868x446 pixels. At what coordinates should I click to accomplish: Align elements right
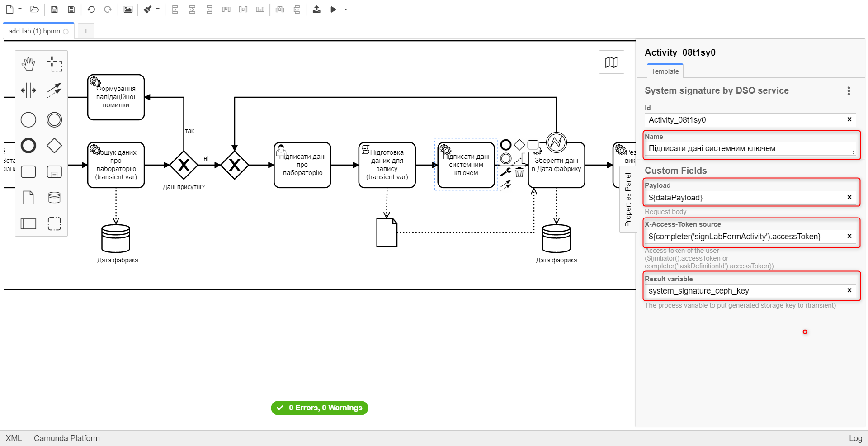click(209, 9)
